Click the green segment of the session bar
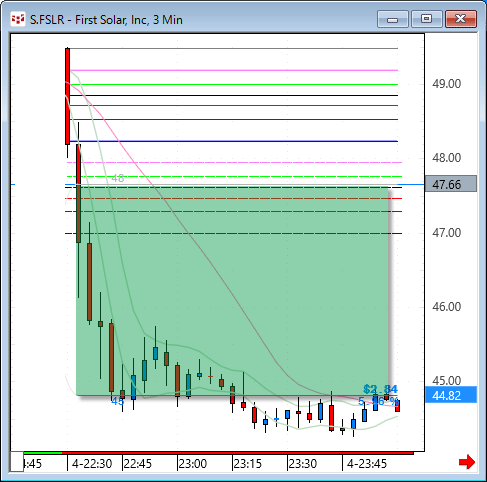Viewport: 487px width, 482px height. pos(43,453)
